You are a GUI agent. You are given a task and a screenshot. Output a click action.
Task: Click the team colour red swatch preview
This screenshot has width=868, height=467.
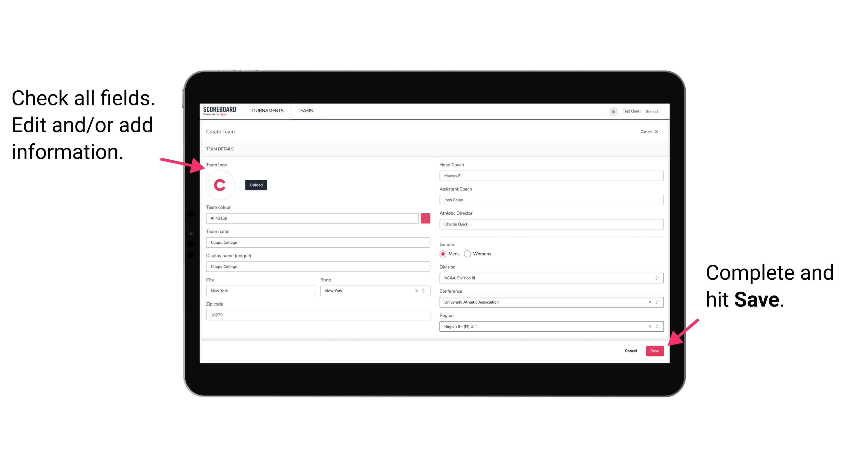(x=425, y=217)
